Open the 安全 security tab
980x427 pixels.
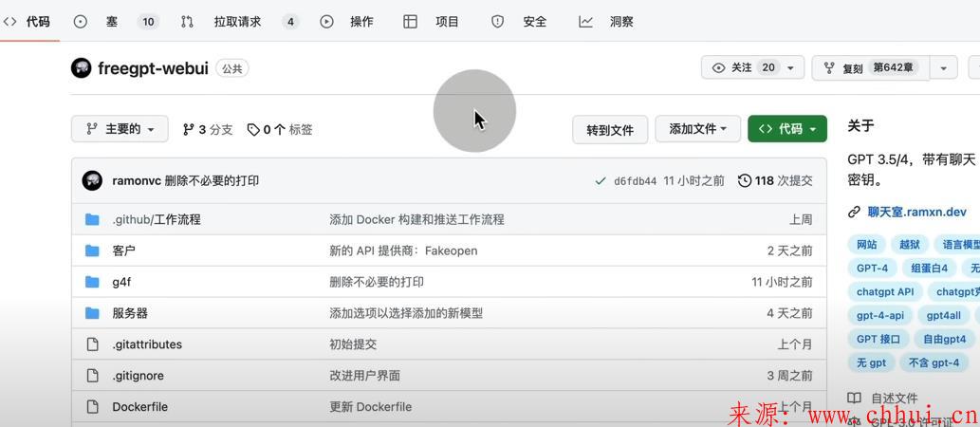click(519, 22)
